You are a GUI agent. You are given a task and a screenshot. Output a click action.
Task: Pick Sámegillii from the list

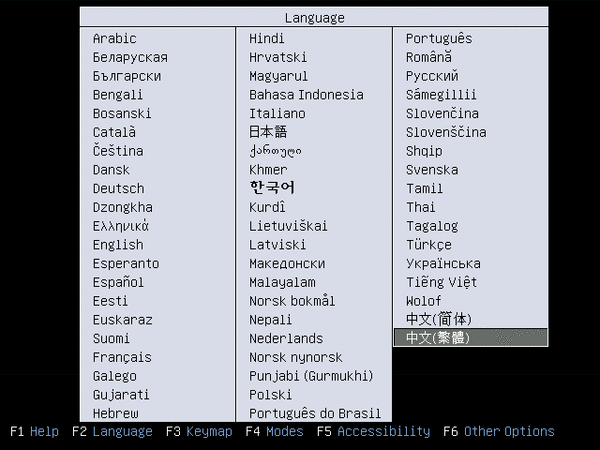441,95
